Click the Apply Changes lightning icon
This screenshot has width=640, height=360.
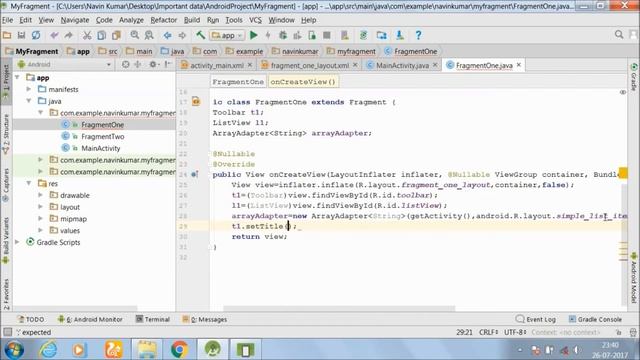tap(268, 36)
